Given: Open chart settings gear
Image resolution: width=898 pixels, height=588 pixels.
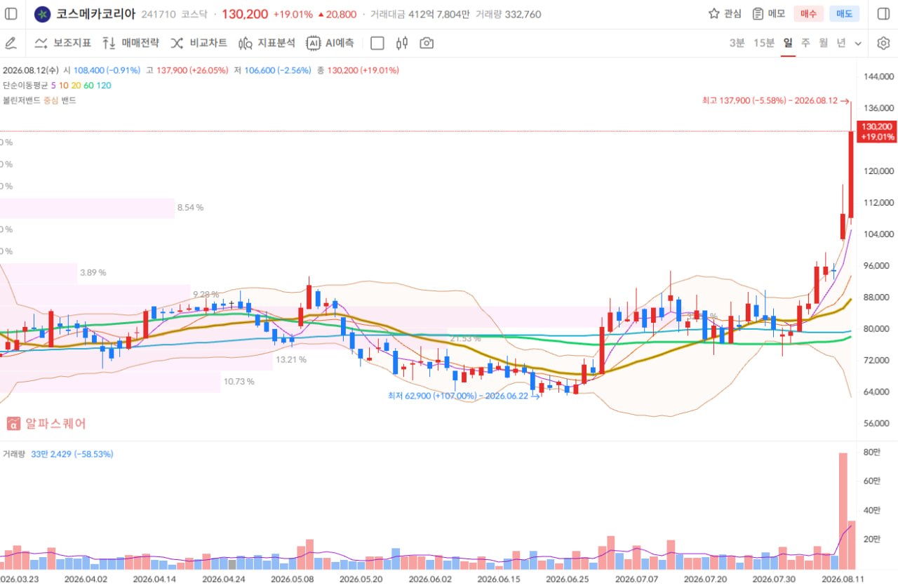Looking at the screenshot, I should [x=883, y=44].
